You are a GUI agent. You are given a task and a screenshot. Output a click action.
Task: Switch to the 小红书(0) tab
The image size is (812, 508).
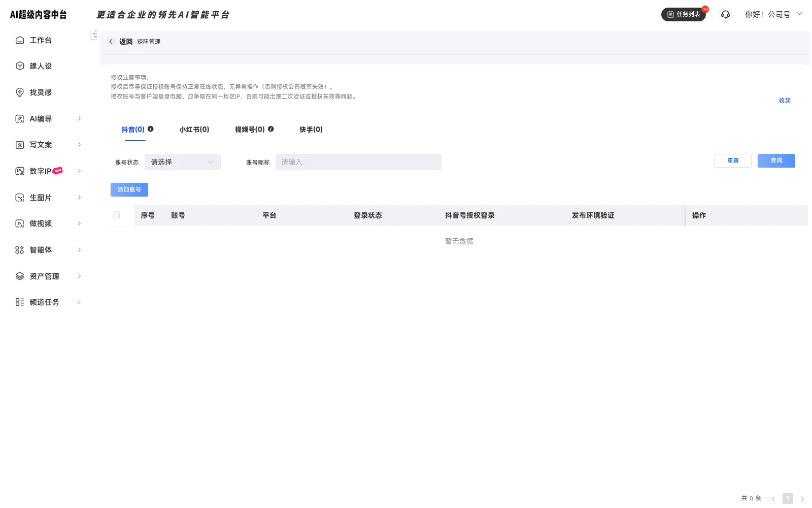point(194,130)
